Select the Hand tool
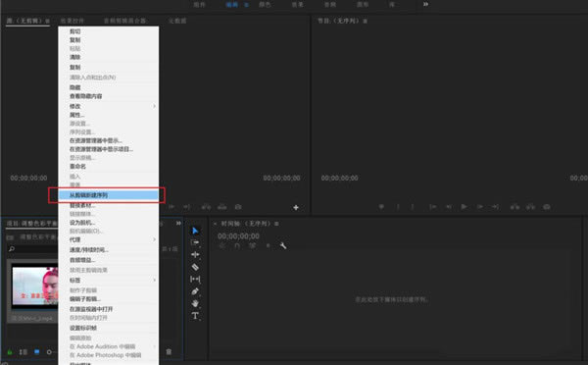588x365 pixels. point(195,303)
